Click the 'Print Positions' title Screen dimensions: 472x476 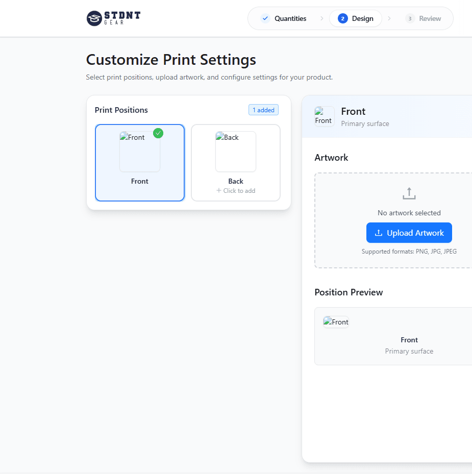coord(121,110)
